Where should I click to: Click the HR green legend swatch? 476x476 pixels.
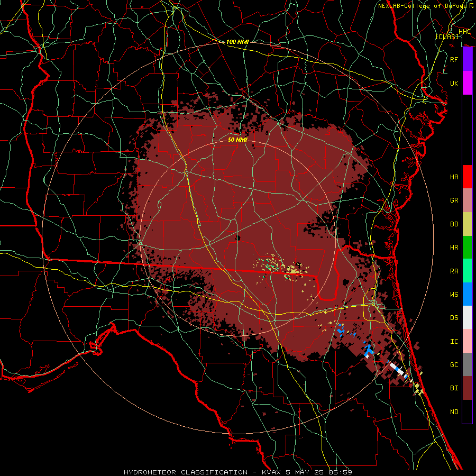[467, 248]
